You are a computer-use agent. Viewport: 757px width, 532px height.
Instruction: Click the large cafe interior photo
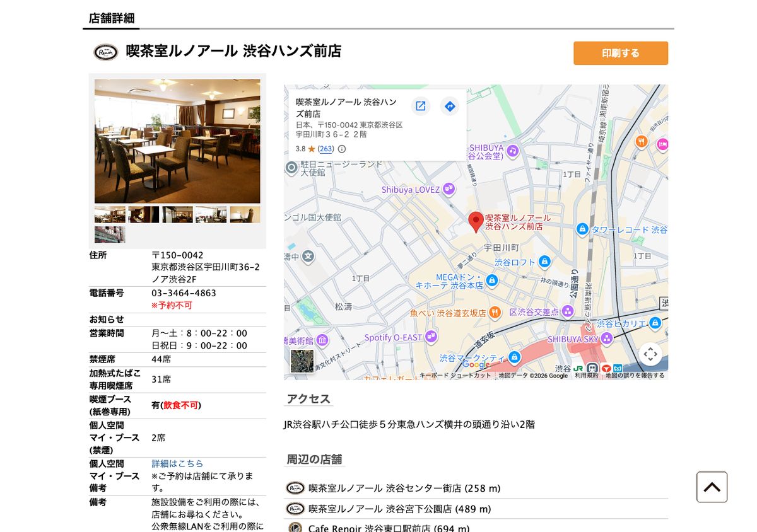tap(177, 141)
